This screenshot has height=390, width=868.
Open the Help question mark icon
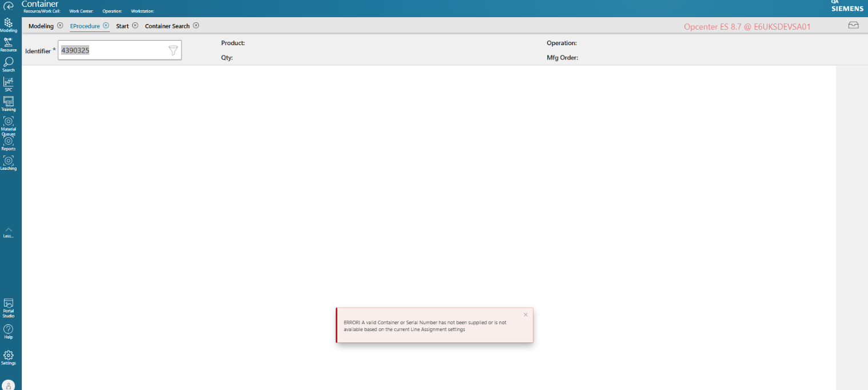[9, 331]
